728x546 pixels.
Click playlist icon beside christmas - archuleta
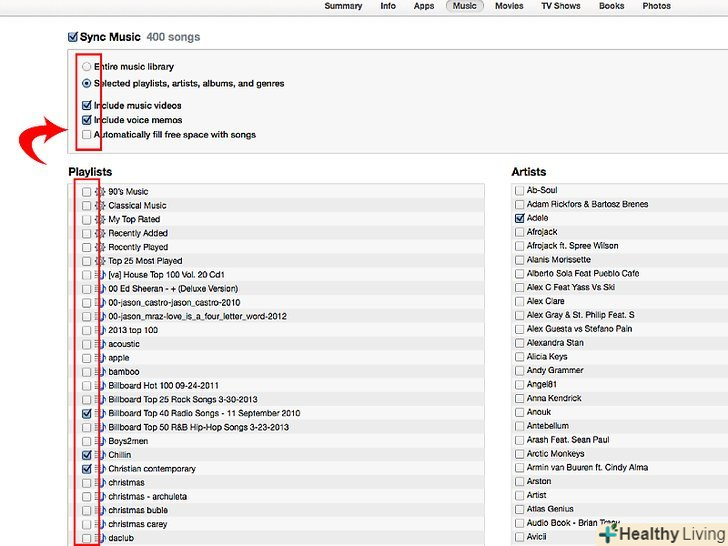point(100,497)
